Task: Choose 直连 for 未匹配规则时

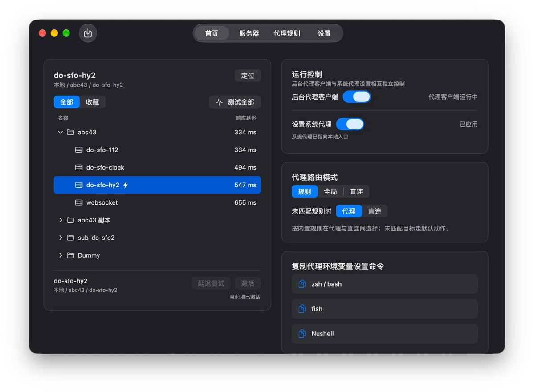Action: pos(375,211)
